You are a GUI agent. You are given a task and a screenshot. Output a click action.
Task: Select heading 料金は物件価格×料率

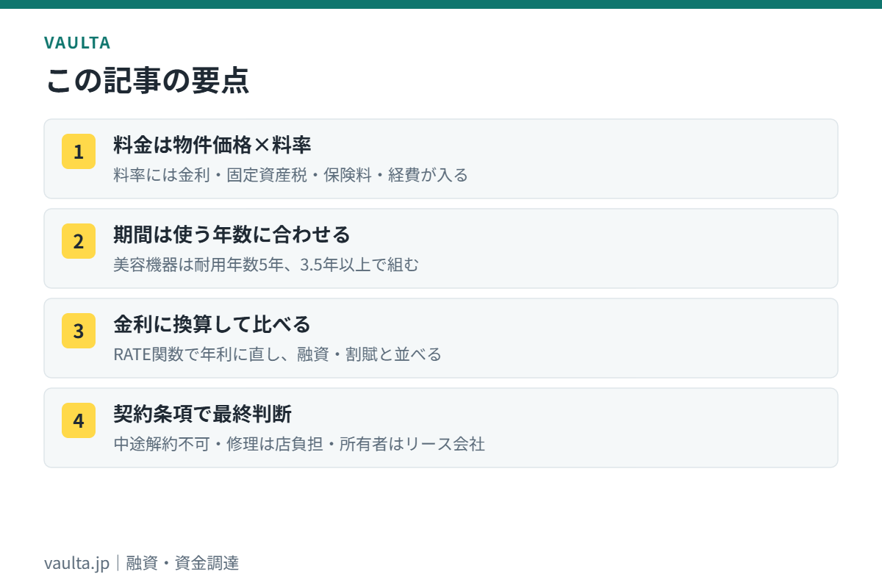click(x=212, y=145)
